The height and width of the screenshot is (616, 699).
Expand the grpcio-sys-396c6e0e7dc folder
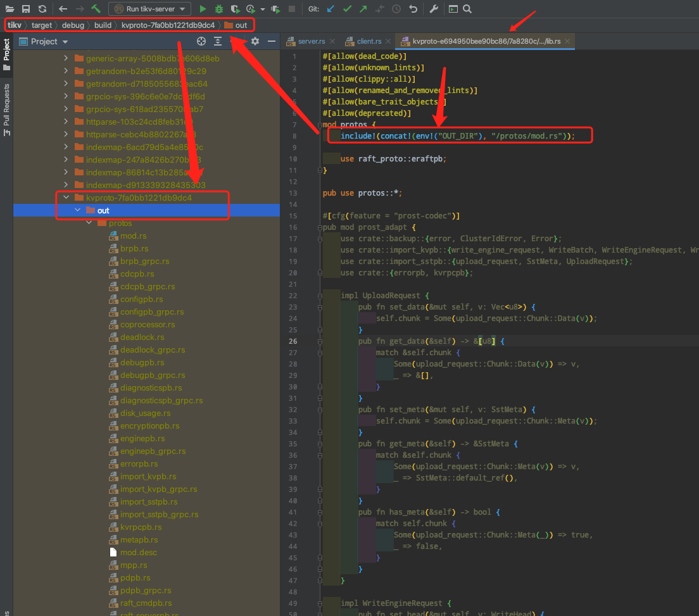click(x=66, y=96)
